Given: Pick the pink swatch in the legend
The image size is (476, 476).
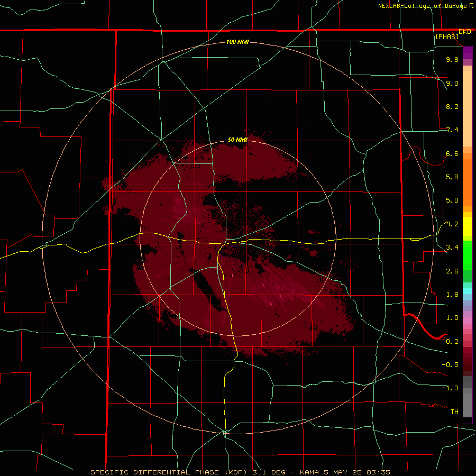Looking at the screenshot, I should 467,321.
